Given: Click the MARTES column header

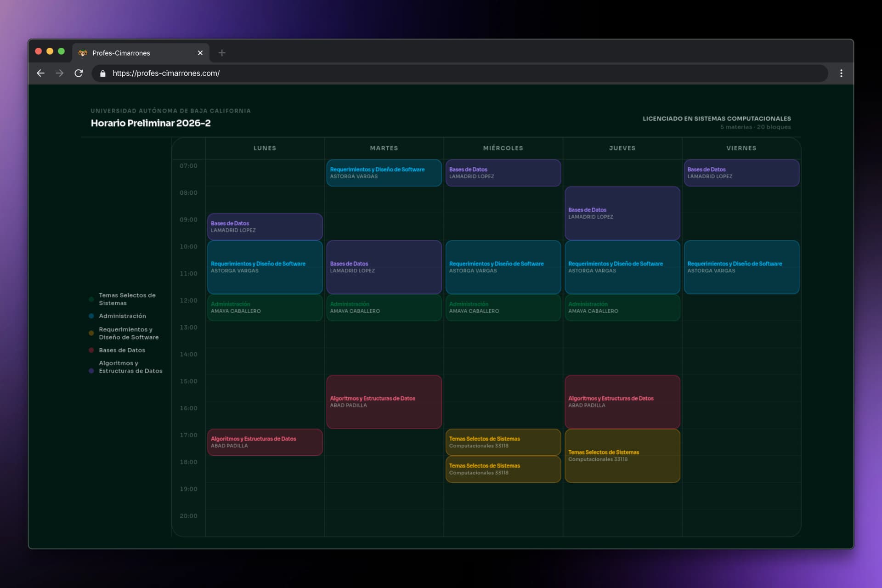Looking at the screenshot, I should pyautogui.click(x=384, y=148).
